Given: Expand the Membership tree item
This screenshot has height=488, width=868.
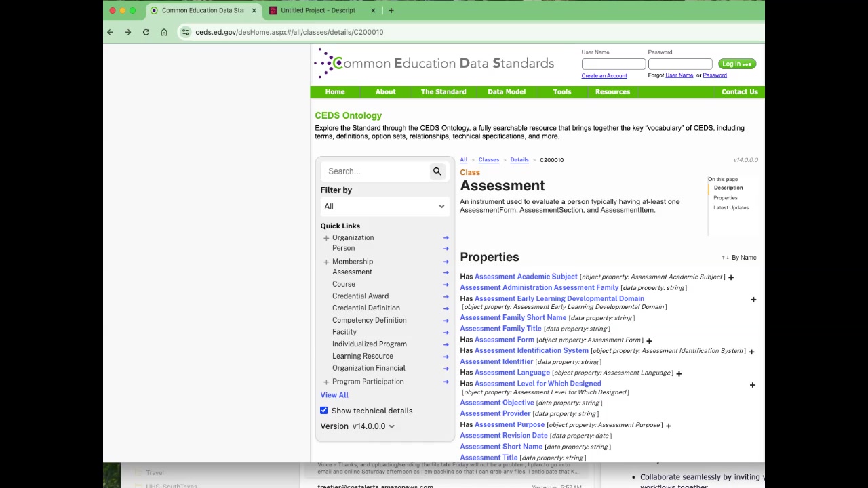Looking at the screenshot, I should click(326, 262).
